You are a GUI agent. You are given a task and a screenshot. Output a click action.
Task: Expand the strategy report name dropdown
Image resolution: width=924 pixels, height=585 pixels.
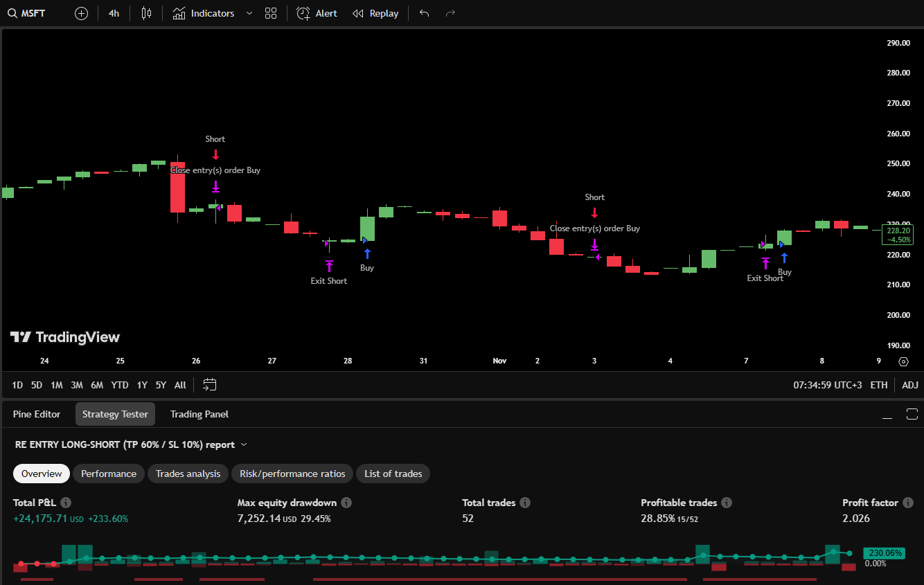pos(244,444)
